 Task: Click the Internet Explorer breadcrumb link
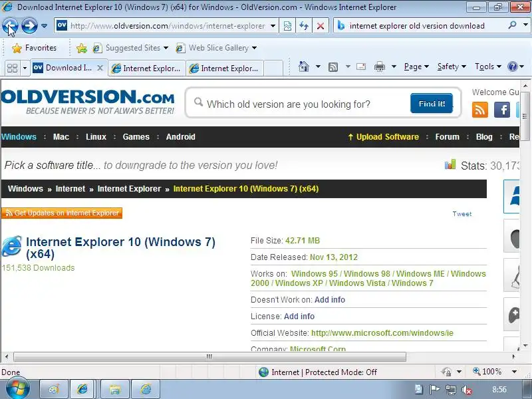point(129,189)
